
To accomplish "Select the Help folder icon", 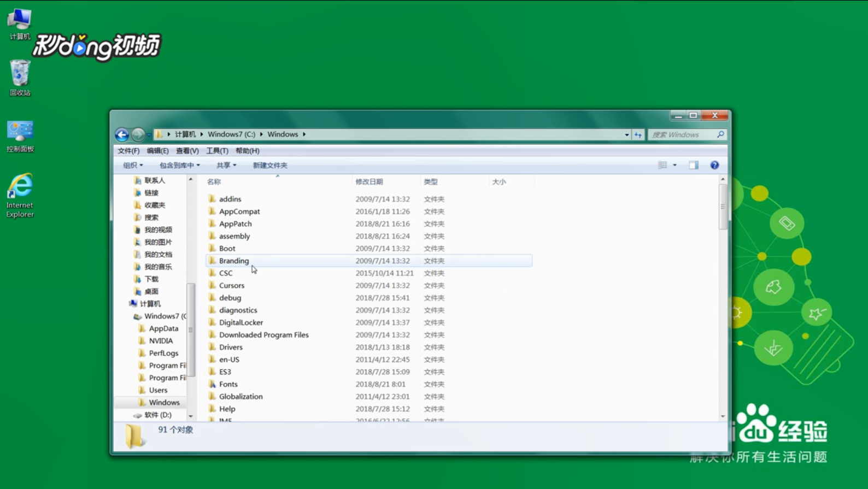I will (x=212, y=409).
